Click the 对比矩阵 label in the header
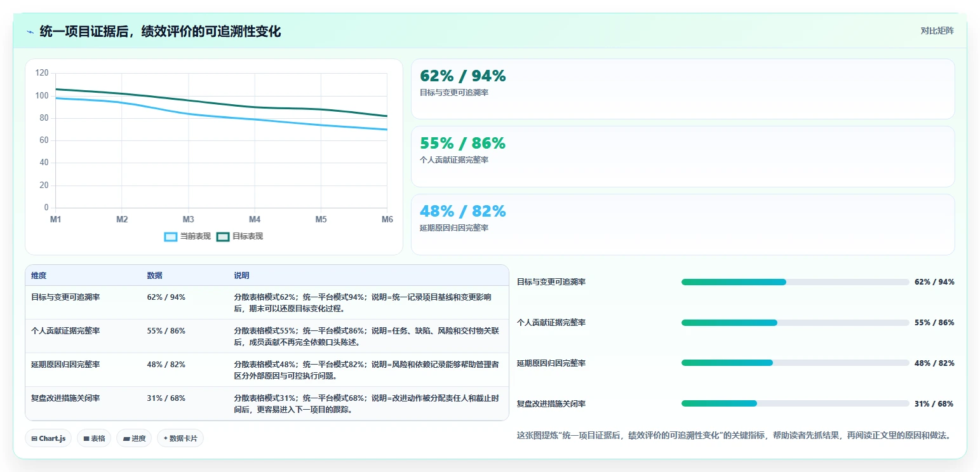 [x=937, y=30]
